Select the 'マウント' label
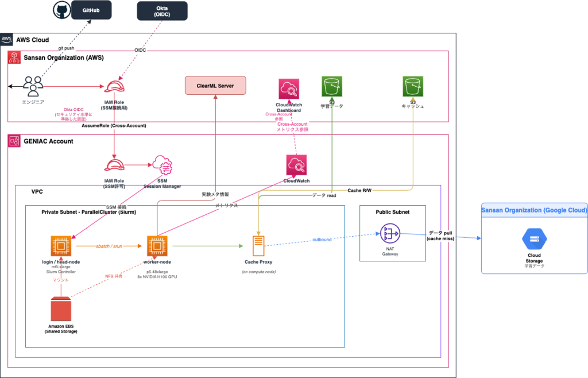Viewport: 588px width, 378px height. (x=61, y=280)
